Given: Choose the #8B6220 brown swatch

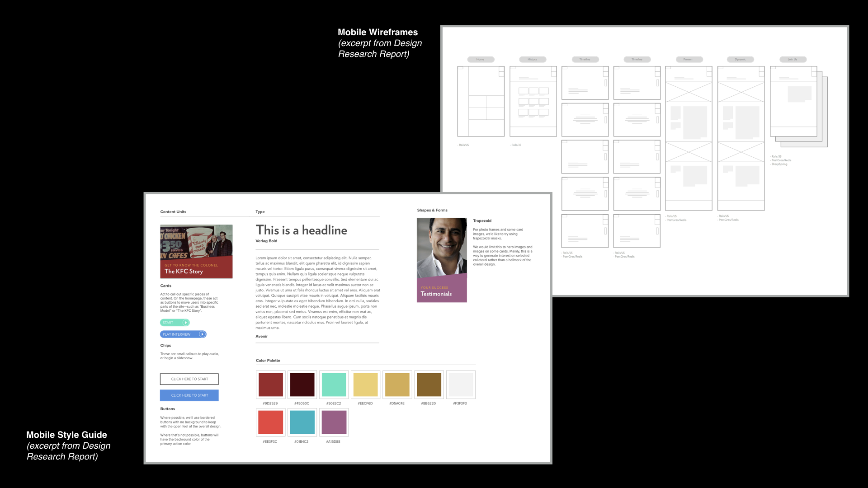Looking at the screenshot, I should [429, 385].
